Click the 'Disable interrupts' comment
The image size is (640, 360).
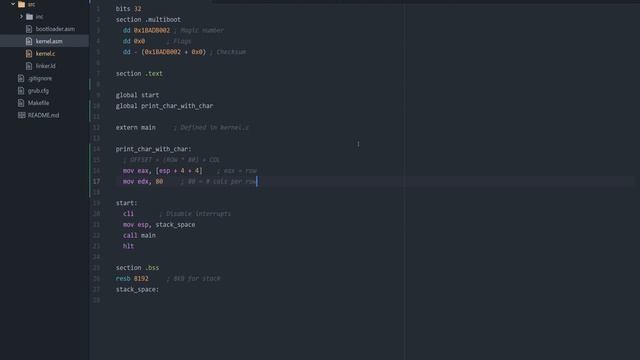click(195, 213)
